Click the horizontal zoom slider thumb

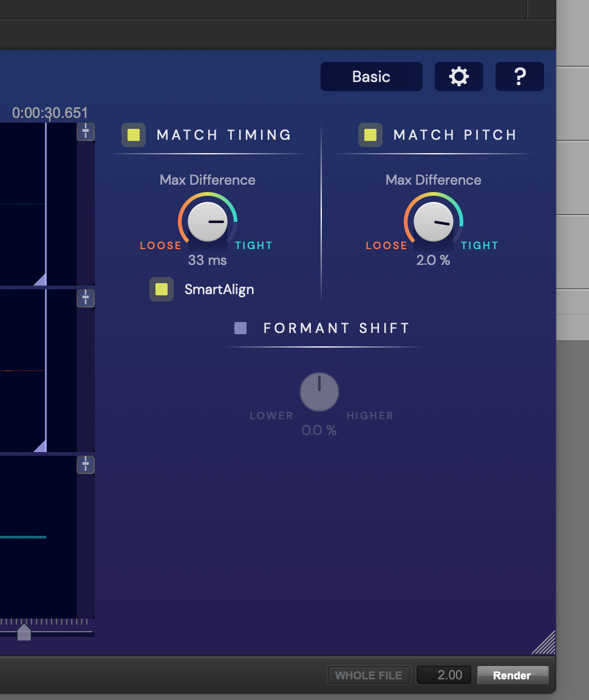pos(24,632)
